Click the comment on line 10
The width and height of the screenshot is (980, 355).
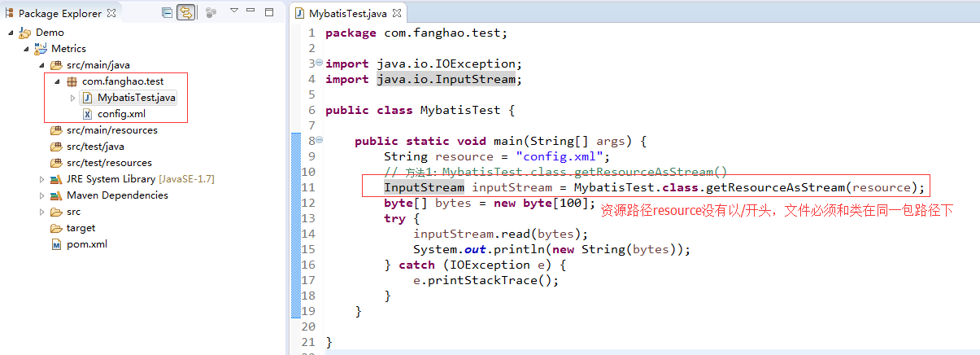[x=555, y=172]
